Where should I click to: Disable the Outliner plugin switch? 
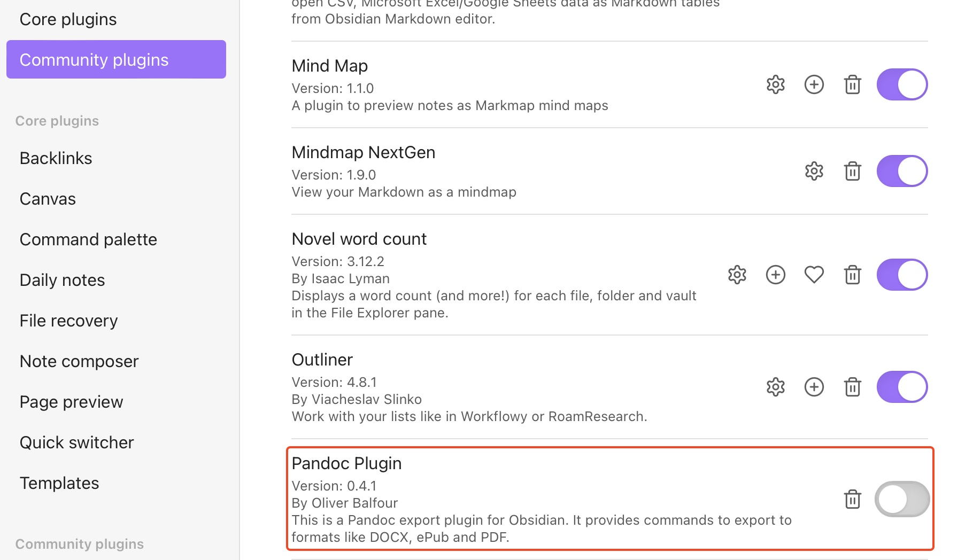pyautogui.click(x=902, y=387)
